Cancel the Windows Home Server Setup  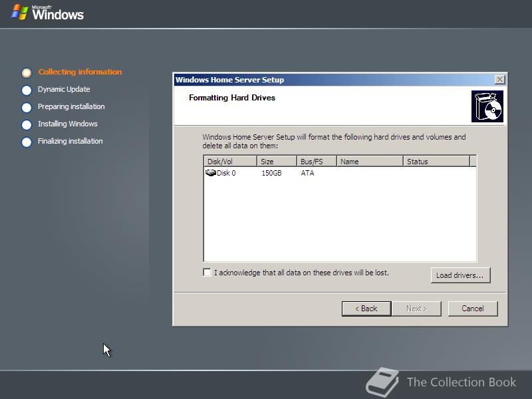pos(473,309)
